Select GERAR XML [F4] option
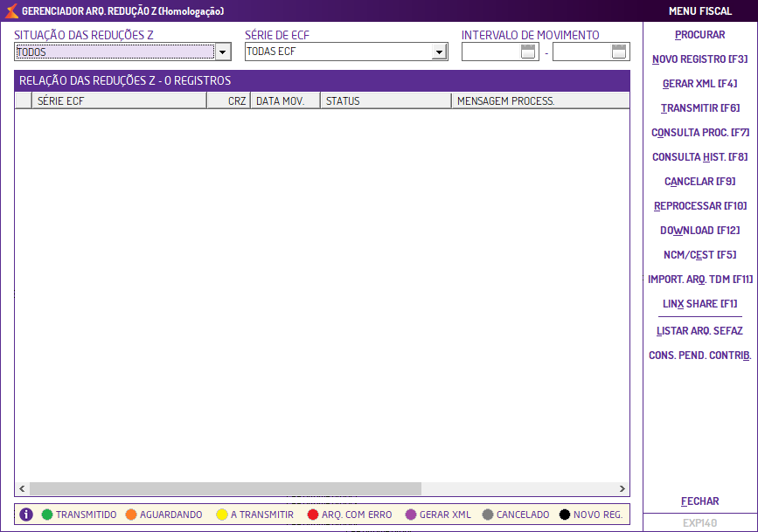The width and height of the screenshot is (758, 532). (x=700, y=84)
